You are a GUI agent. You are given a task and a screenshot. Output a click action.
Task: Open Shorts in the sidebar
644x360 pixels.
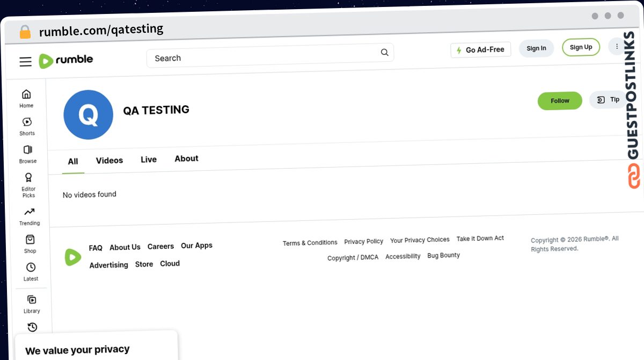[27, 127]
